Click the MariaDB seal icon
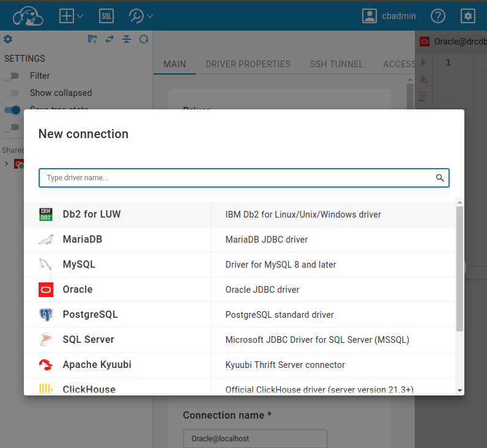The height and width of the screenshot is (448, 487). (46, 240)
